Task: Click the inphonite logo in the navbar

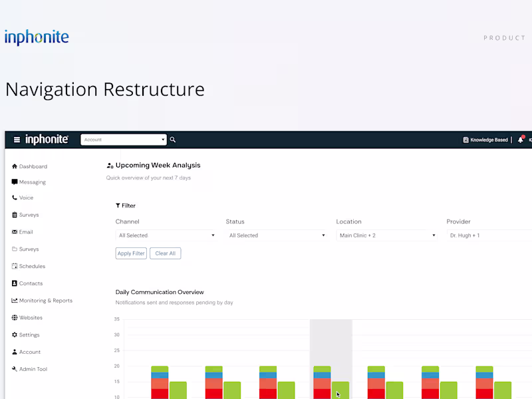Action: pos(47,140)
